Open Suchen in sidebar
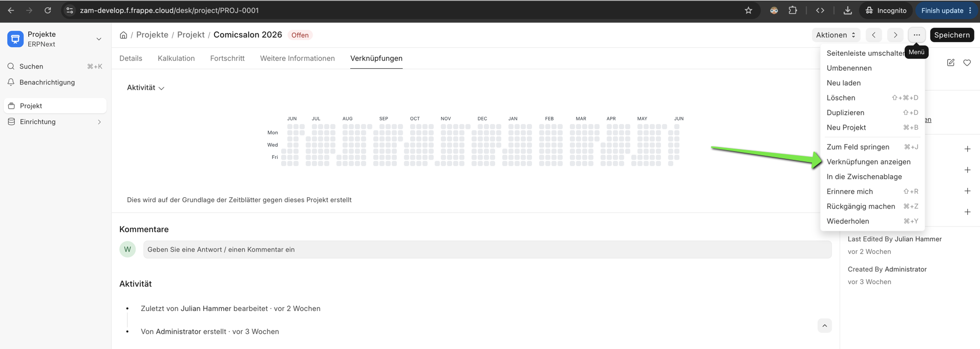This screenshot has width=980, height=349. (x=55, y=66)
